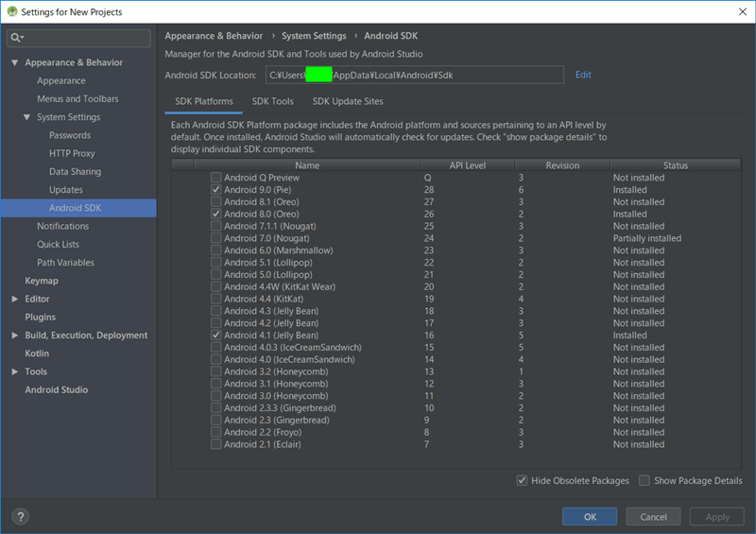Select Appearance in the settings tree

pos(61,80)
